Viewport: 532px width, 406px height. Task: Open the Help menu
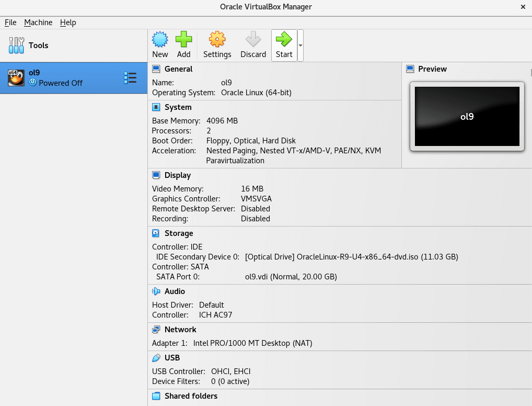click(68, 22)
